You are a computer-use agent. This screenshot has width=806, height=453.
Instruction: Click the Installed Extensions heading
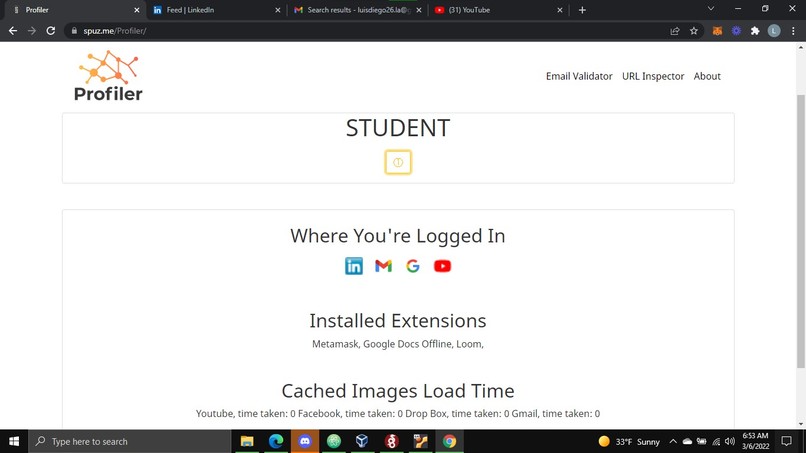(398, 321)
